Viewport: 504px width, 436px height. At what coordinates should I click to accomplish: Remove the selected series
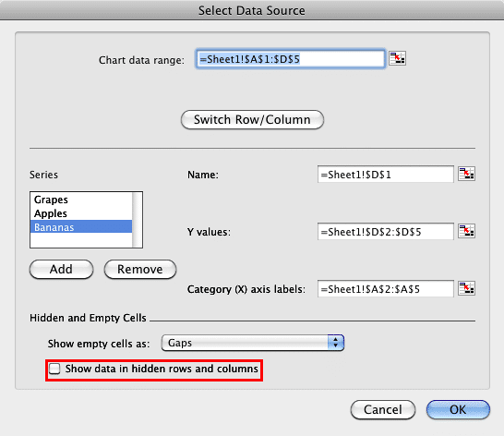click(x=140, y=270)
